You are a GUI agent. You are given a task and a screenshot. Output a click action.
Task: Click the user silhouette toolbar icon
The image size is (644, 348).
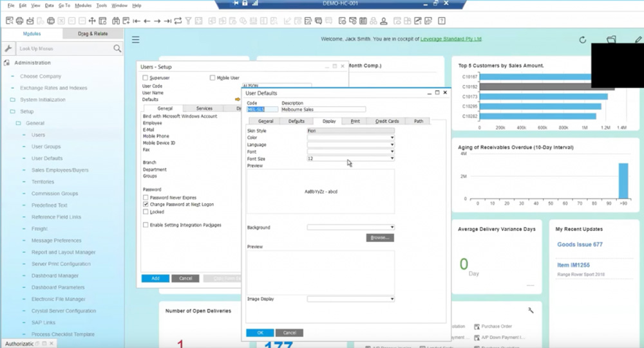tap(384, 21)
